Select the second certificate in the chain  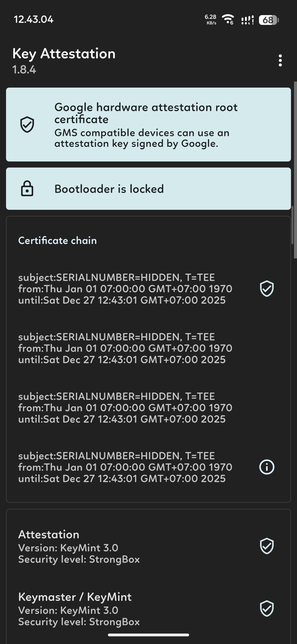125,348
